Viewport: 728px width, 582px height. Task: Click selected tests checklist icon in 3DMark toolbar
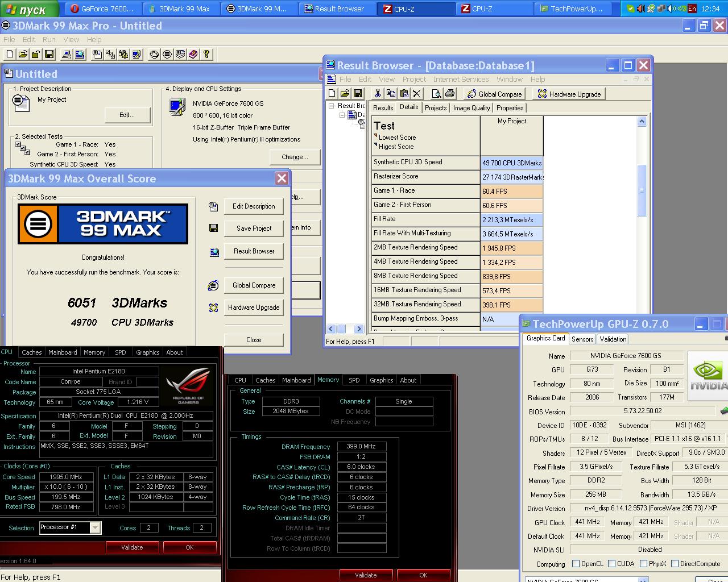coord(110,55)
